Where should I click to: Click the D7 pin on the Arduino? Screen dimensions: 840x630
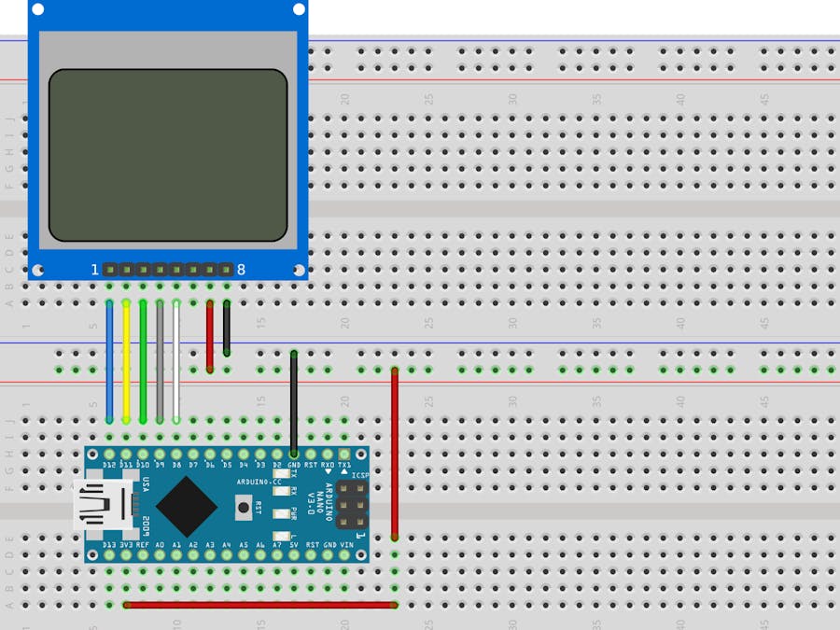(x=193, y=455)
